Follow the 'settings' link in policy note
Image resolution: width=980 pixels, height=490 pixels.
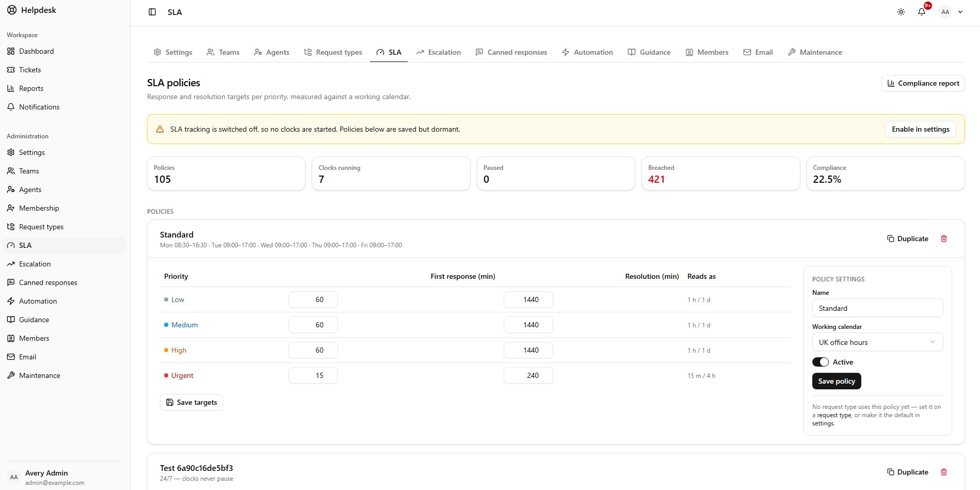(823, 423)
